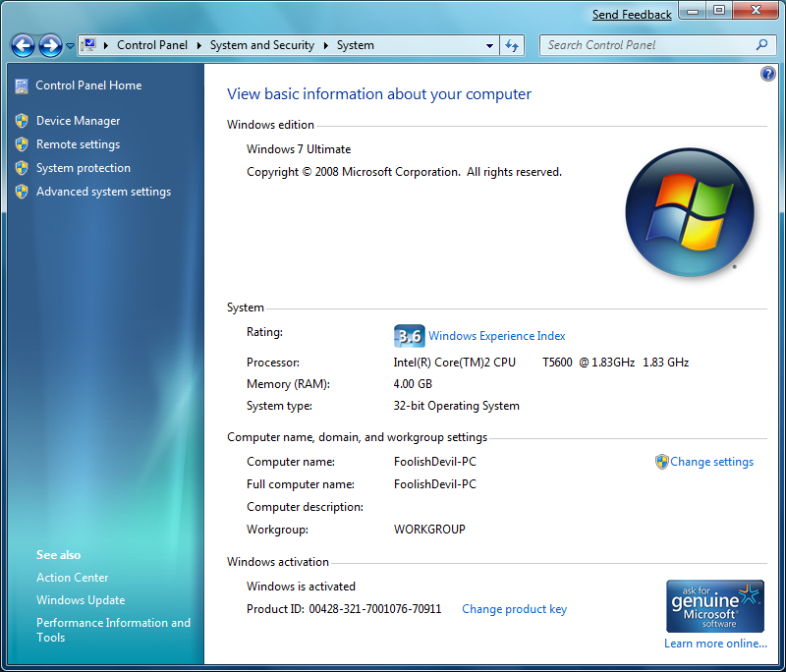
Task: Refresh the page with the refresh button
Action: tap(512, 45)
